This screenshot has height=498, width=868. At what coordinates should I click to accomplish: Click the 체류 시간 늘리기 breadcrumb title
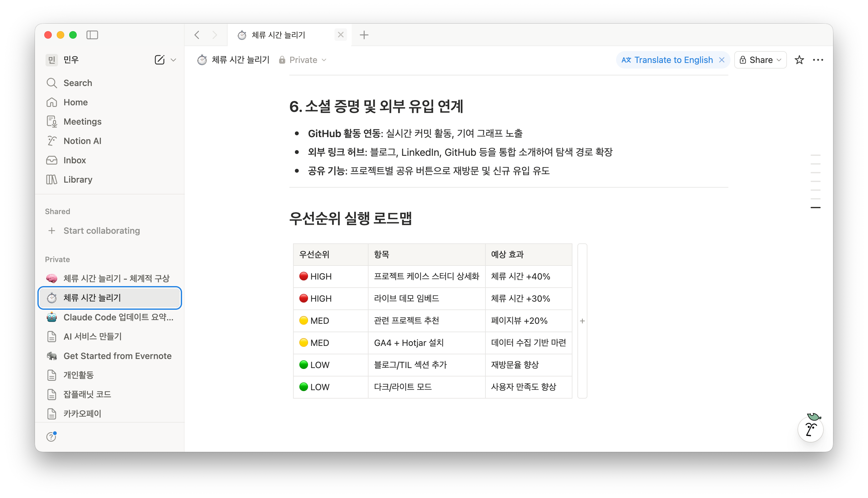coord(240,60)
